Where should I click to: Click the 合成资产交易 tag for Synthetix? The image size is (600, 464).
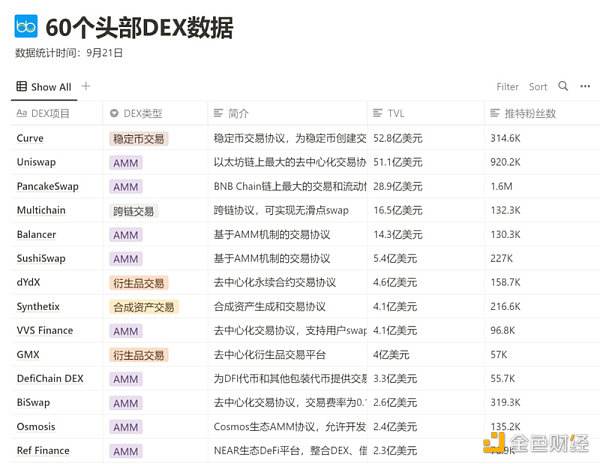(x=144, y=307)
